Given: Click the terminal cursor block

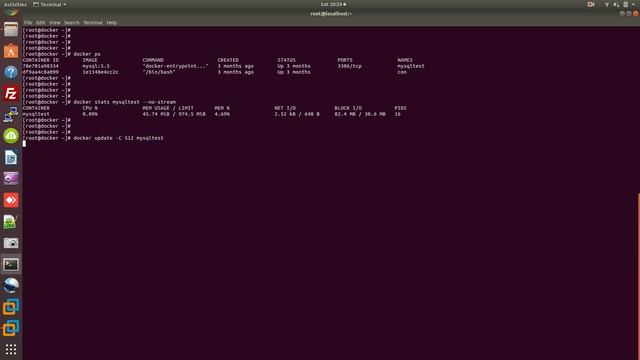Looking at the screenshot, I should (x=24, y=144).
